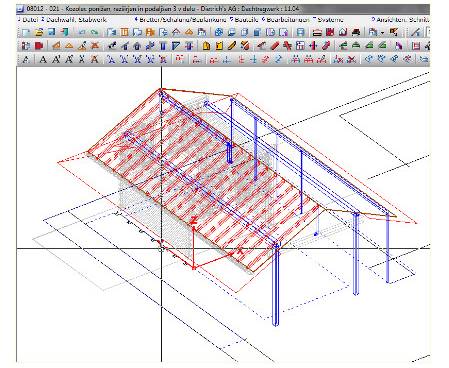Click the red X delete icon in third toolbar
The width and height of the screenshot is (449, 368).
pos(351,59)
